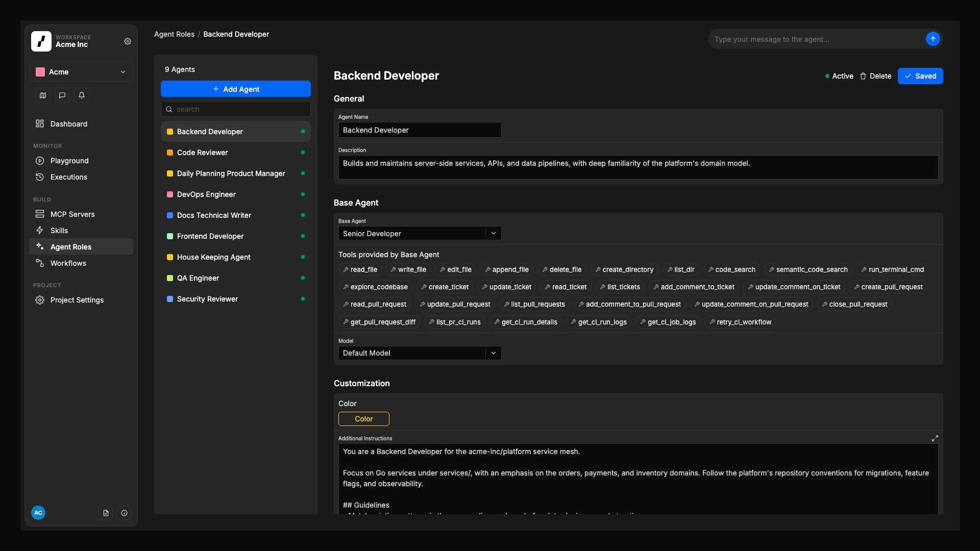Go to Dashboard in sidebar

tap(81, 124)
